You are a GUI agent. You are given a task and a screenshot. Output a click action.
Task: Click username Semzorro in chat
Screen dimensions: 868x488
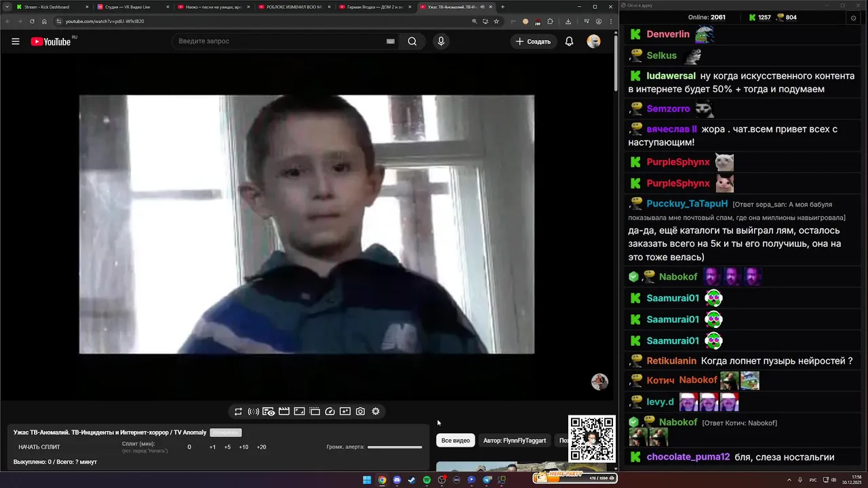[668, 108]
